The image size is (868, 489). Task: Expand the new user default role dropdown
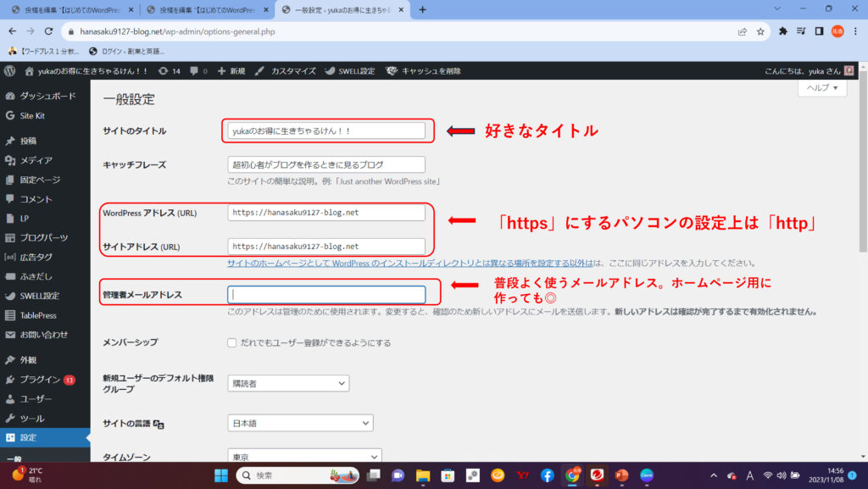tap(288, 383)
